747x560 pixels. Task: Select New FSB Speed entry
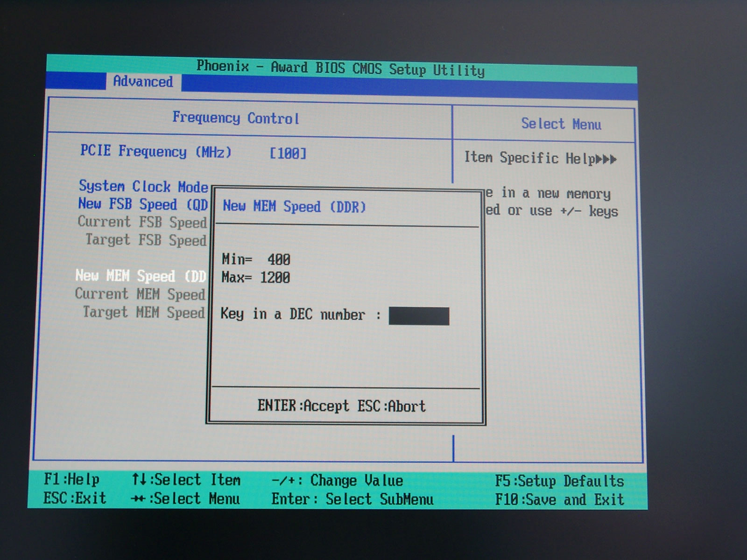(x=143, y=204)
